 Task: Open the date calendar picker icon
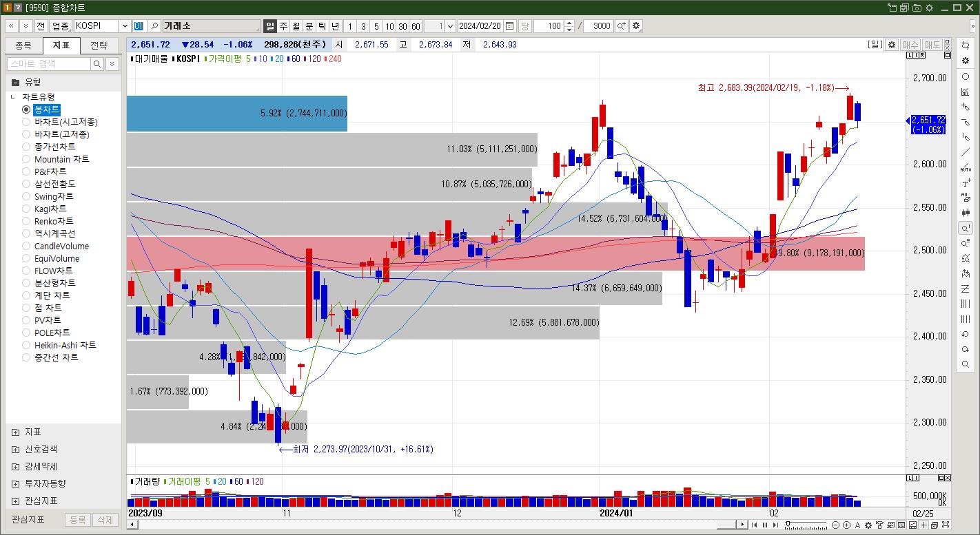click(509, 26)
